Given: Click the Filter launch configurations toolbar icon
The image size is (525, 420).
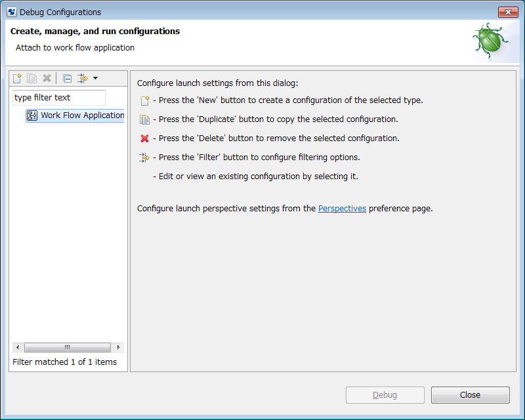Looking at the screenshot, I should (83, 78).
